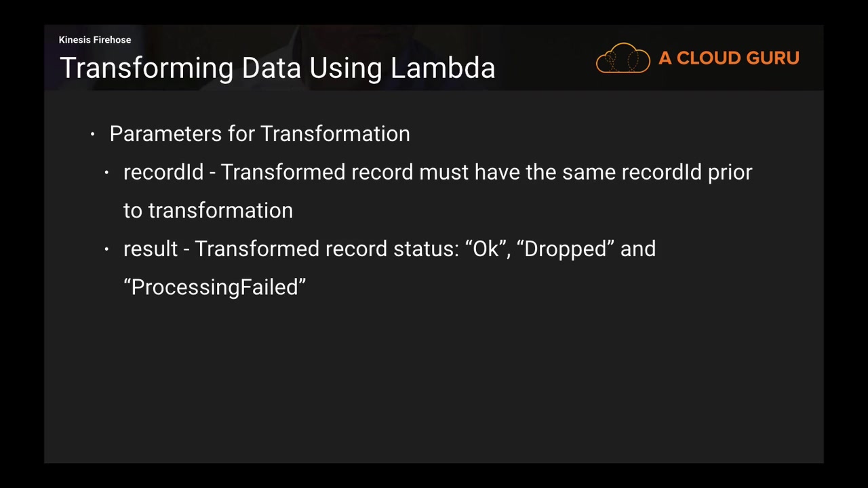Click the quoted "ProcessingFailed" status value
This screenshot has width=868, height=488.
[215, 287]
